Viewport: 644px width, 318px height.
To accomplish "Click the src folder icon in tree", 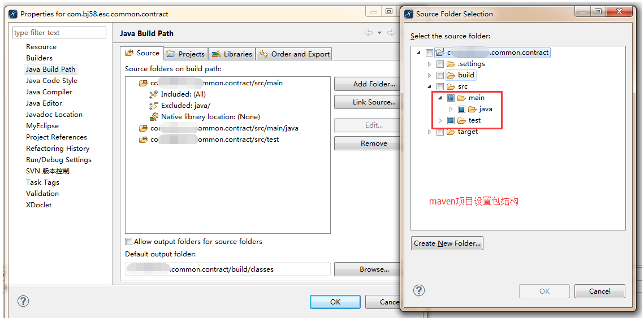I will (x=451, y=86).
